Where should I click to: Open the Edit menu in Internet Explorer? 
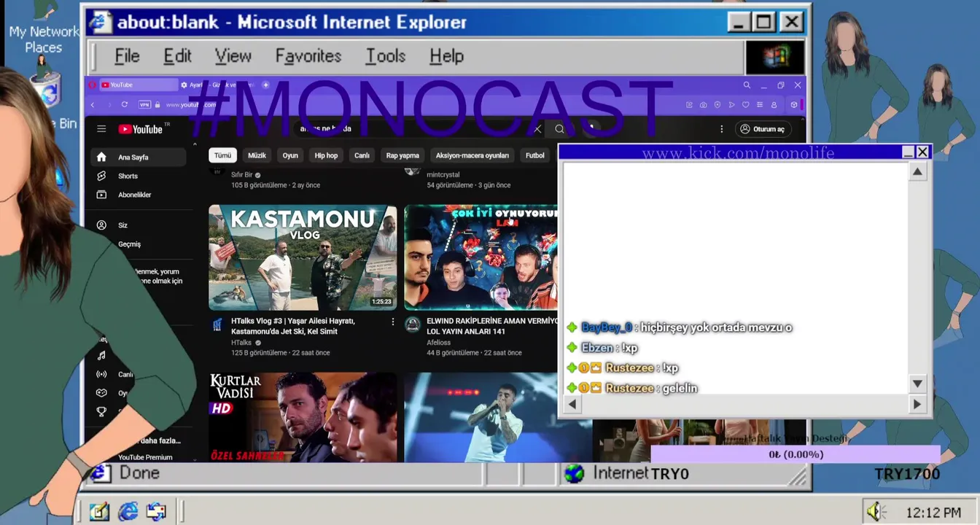[177, 56]
